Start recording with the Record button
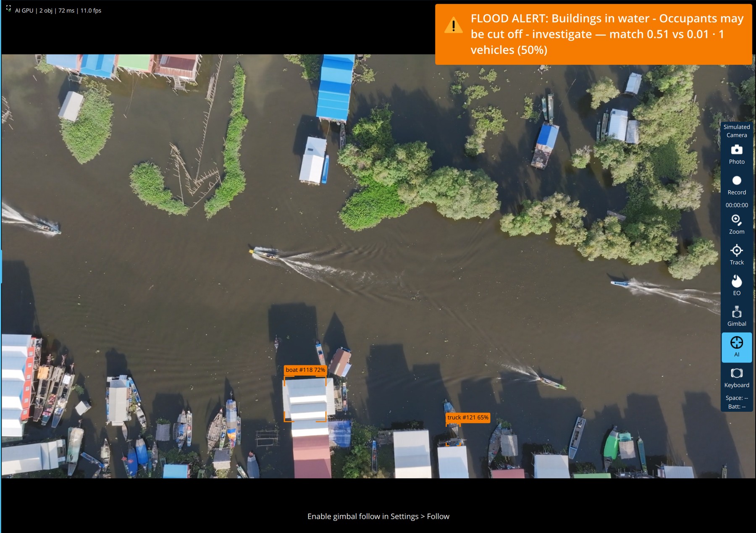The height and width of the screenshot is (533, 756). click(737, 185)
